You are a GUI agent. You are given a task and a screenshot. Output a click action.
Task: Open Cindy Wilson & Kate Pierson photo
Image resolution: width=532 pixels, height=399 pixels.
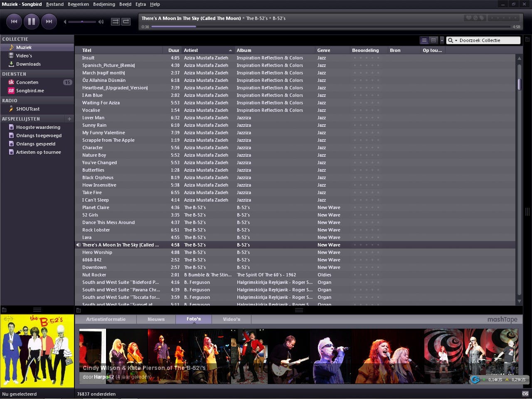126,356
